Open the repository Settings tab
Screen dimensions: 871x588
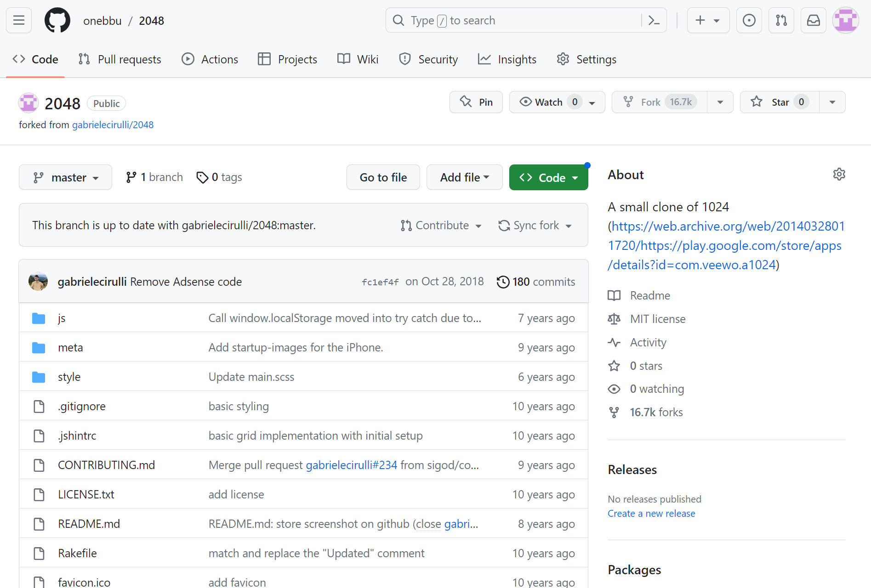586,59
